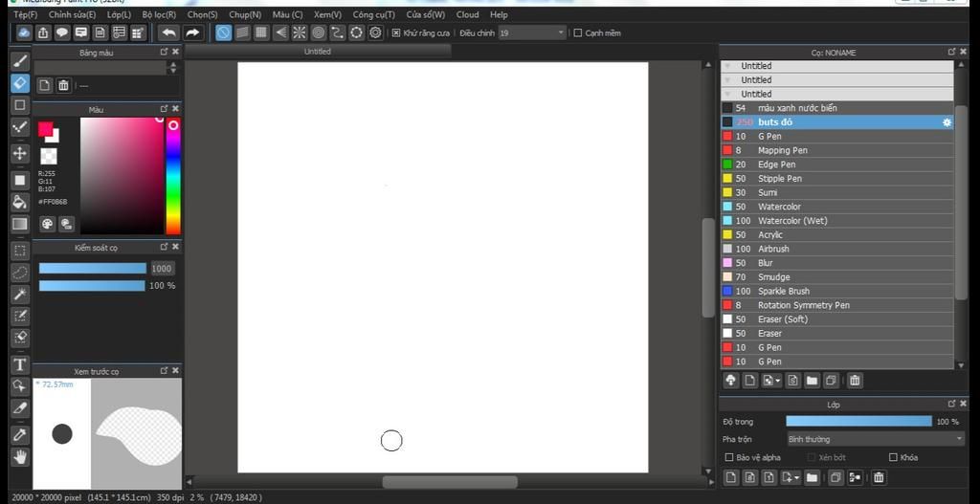
Task: Switch to the Untitled canvas tab
Action: pyautogui.click(x=318, y=52)
